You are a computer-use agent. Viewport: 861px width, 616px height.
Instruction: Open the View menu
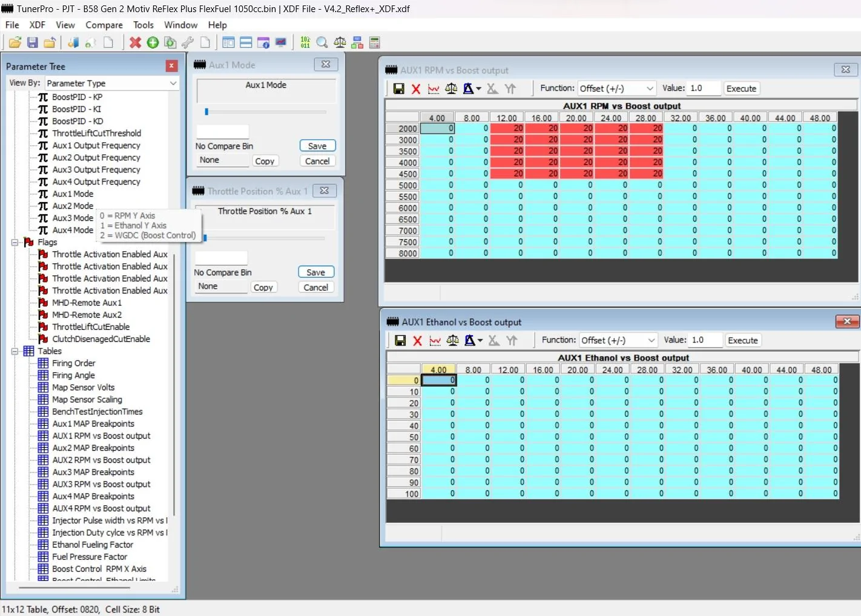point(65,25)
